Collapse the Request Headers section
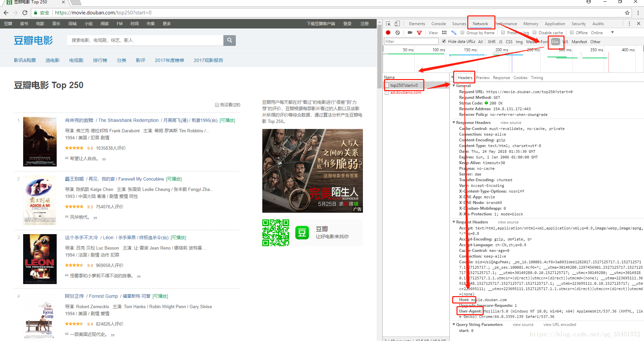 [x=454, y=222]
